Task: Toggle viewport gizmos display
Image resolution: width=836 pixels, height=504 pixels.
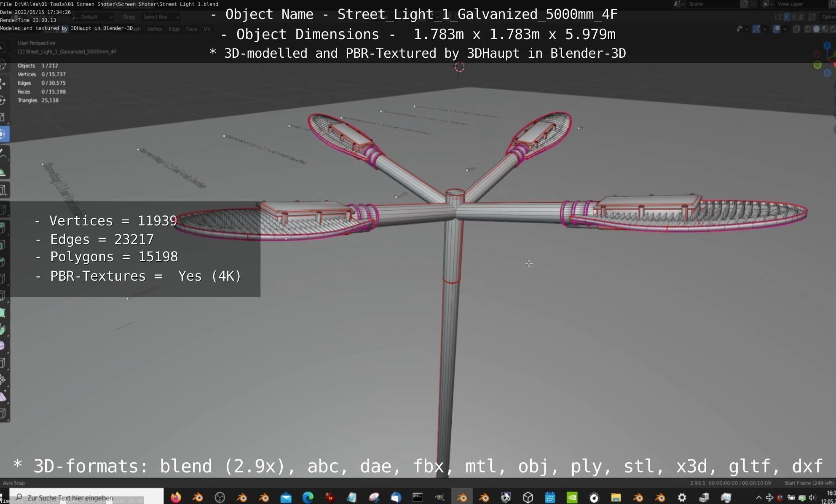Action: 756,29
